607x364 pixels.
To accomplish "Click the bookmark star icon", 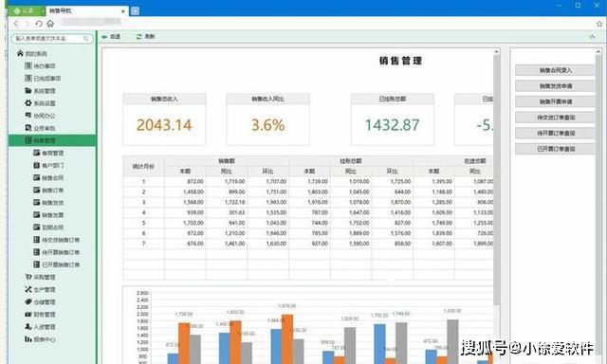I will pyautogui.click(x=599, y=24).
